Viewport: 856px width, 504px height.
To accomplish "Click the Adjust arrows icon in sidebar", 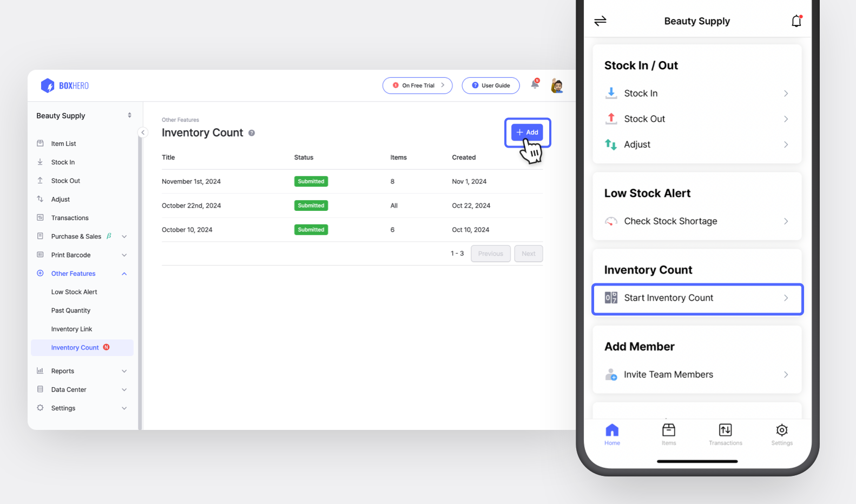I will click(x=40, y=199).
